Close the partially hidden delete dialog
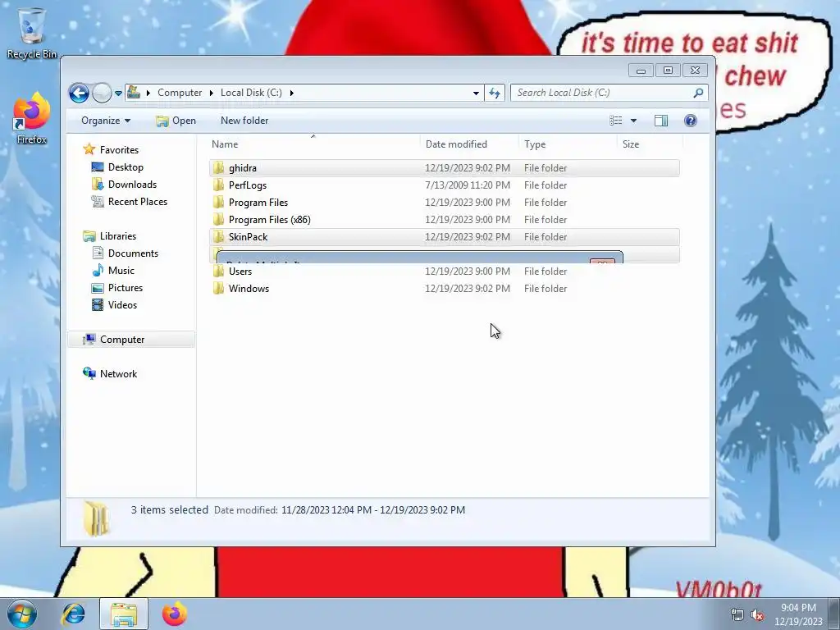Screen dimensions: 840x630 tap(602, 262)
